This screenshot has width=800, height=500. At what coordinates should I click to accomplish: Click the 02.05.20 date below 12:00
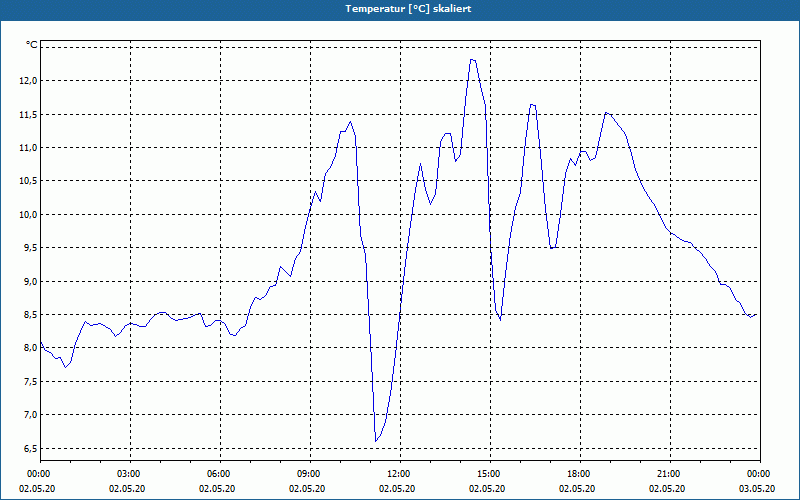pos(397,489)
